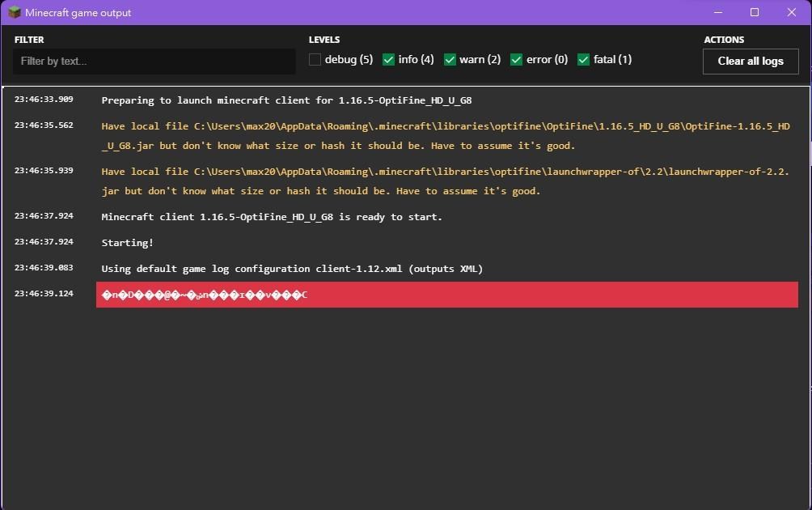Select the red fatal garbled log entry
Screen dimensions: 812x510
(x=447, y=295)
